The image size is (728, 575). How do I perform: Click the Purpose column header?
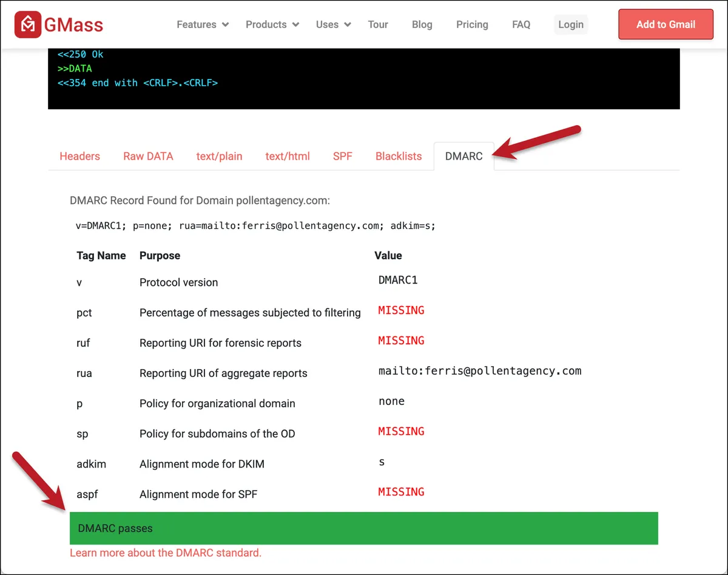[160, 256]
